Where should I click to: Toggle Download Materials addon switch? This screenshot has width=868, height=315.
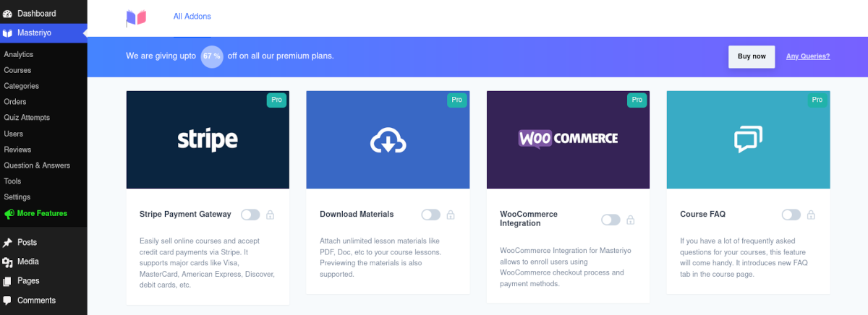430,215
